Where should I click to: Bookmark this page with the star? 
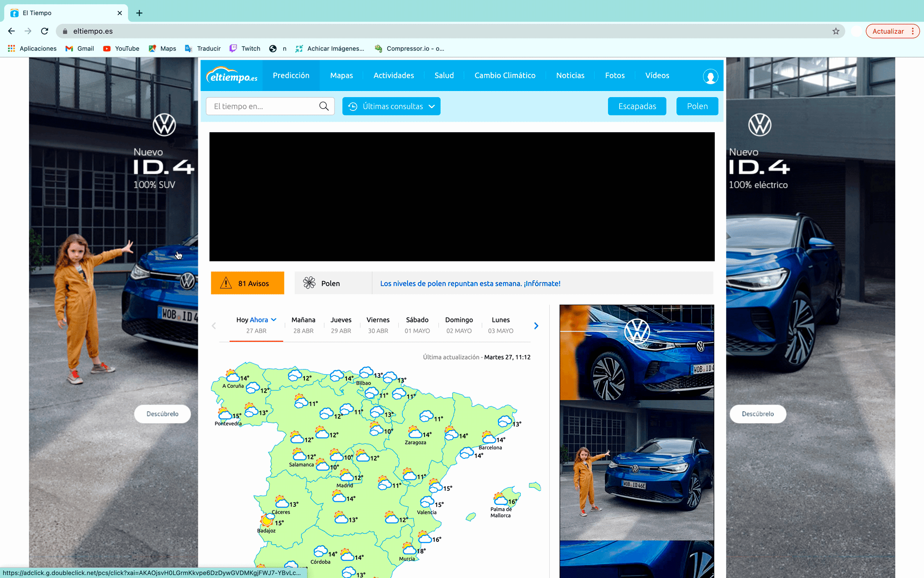point(836,31)
